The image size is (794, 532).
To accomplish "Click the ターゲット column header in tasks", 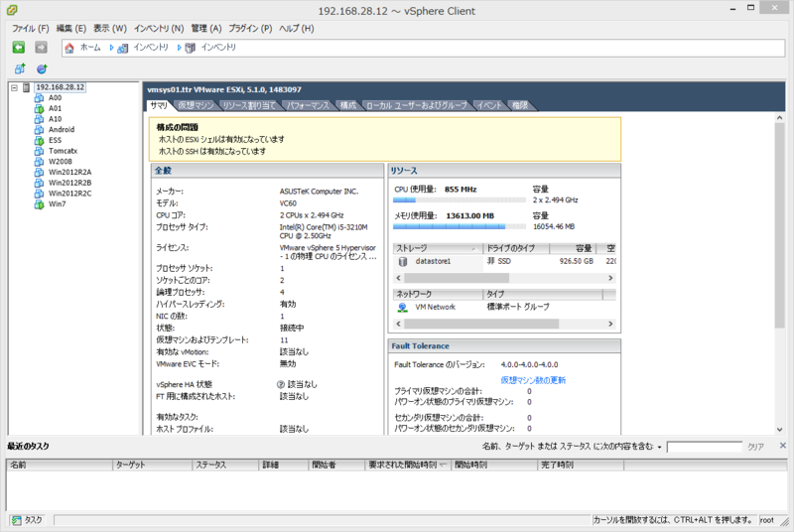I will 153,465.
